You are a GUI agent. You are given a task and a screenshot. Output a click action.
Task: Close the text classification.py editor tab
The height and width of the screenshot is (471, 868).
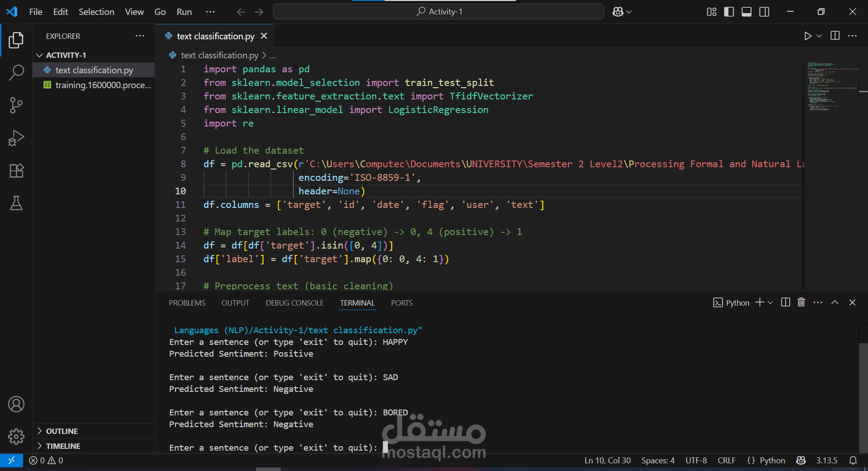coord(264,36)
